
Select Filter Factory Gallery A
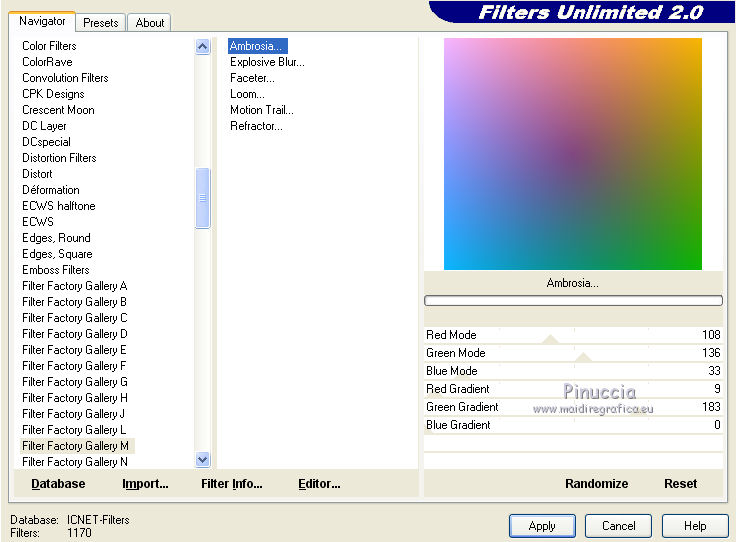tap(75, 286)
